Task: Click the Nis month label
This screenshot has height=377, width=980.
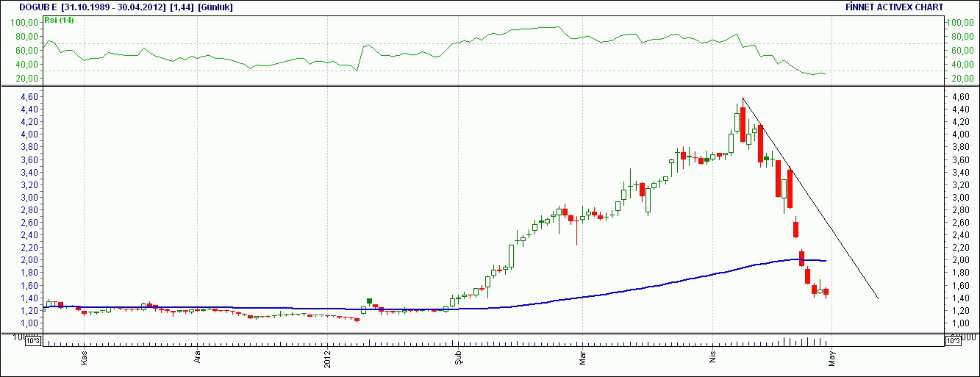Action: tap(712, 359)
